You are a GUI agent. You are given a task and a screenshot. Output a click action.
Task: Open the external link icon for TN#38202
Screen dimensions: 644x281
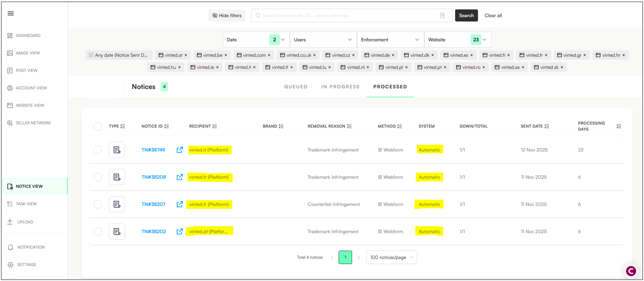pyautogui.click(x=179, y=231)
